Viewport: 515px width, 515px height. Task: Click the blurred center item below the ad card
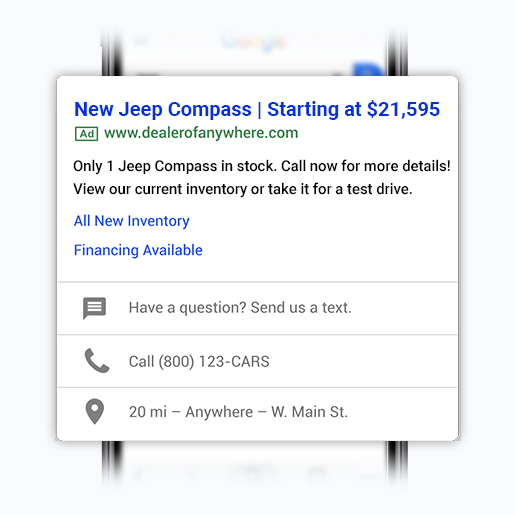point(255,471)
